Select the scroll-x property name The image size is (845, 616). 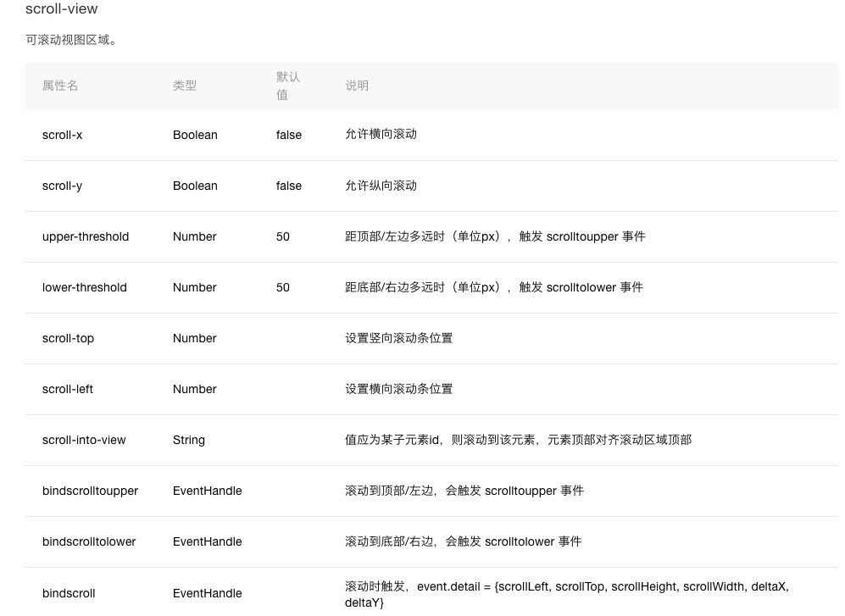click(x=63, y=135)
